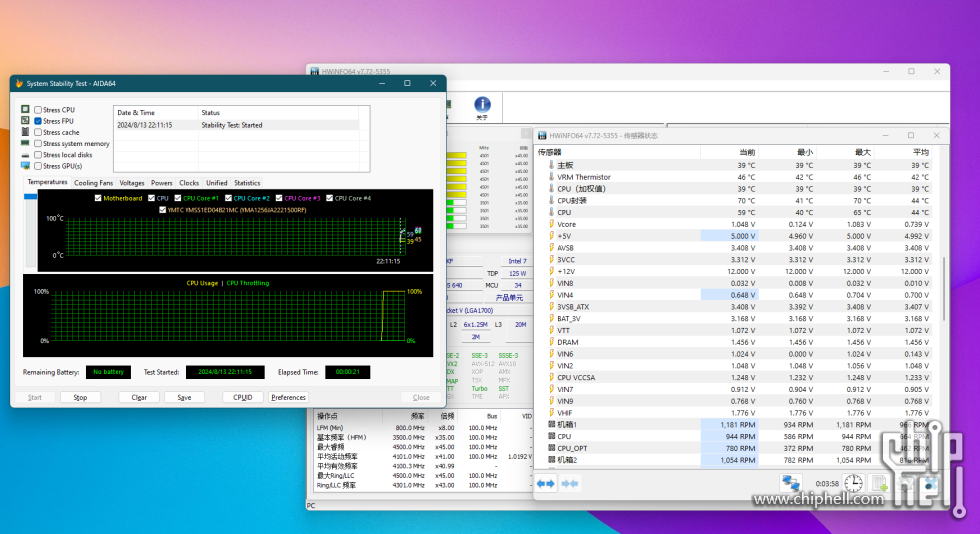Viewport: 980px width, 534px height.
Task: Click the Save button in AIDA64
Action: [x=184, y=397]
